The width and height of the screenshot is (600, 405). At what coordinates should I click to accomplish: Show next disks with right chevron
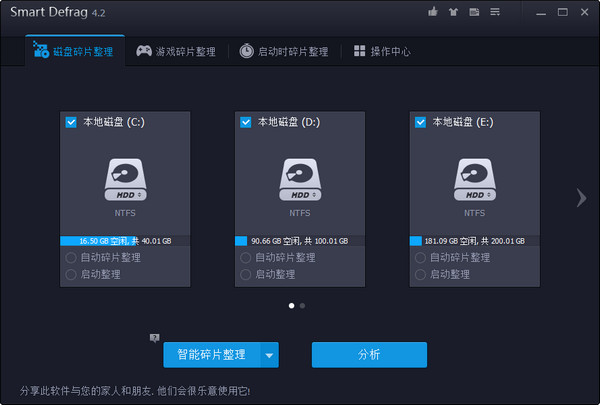point(580,198)
